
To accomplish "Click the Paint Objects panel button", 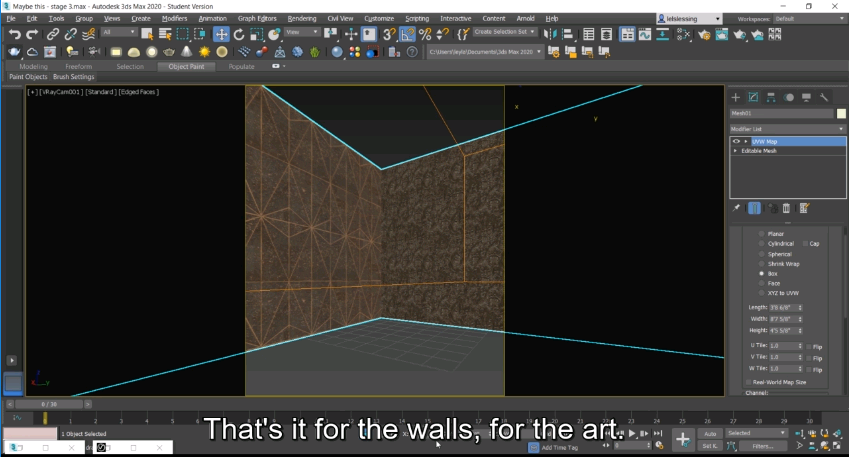I will click(28, 77).
